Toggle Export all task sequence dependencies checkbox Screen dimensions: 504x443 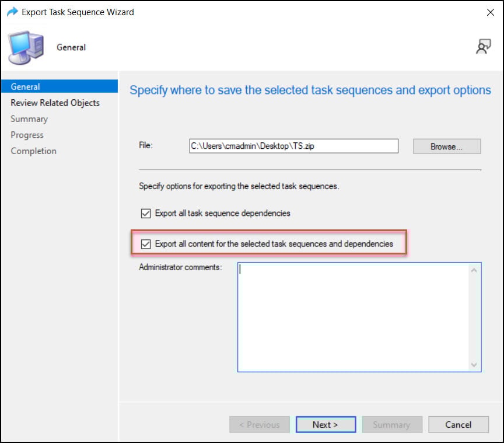coord(146,213)
